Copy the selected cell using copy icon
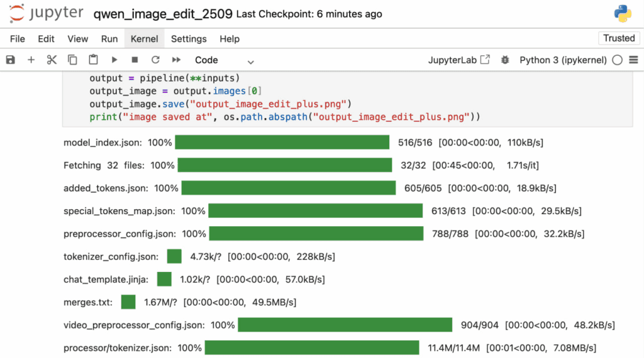This screenshot has width=644, height=358. pos(72,60)
